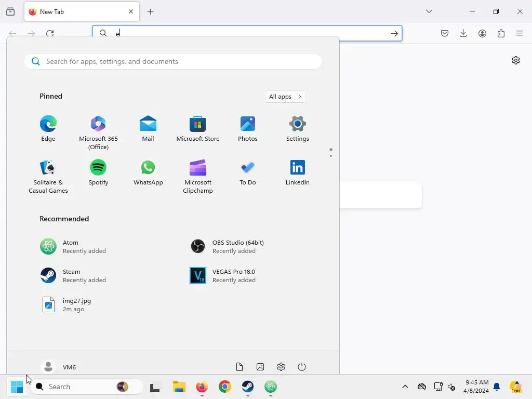Open Save to Pocket in Firefox
This screenshot has height=399, width=532.
(x=445, y=33)
